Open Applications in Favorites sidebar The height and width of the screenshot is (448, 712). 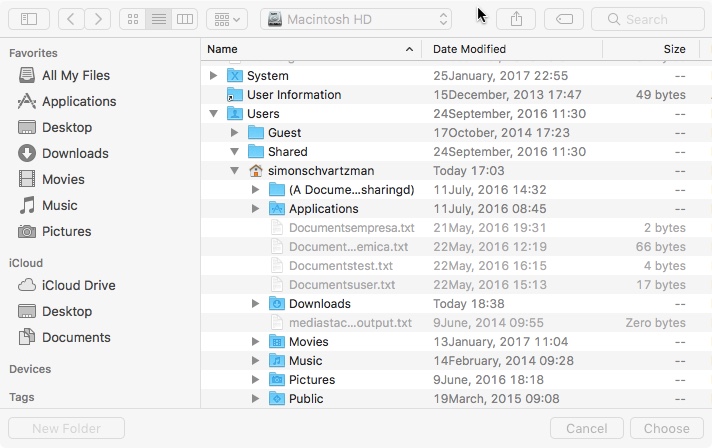pyautogui.click(x=79, y=101)
